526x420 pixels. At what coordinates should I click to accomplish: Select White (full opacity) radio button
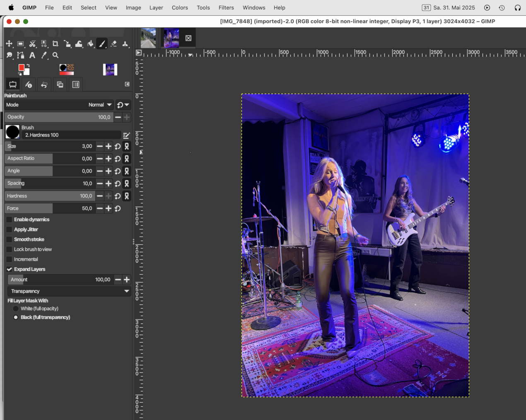(x=16, y=309)
